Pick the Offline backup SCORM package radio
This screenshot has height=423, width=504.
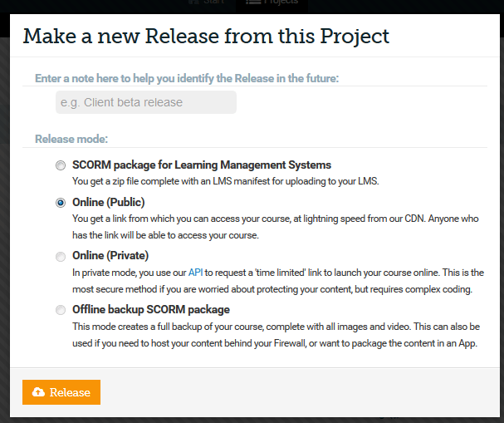pos(61,310)
